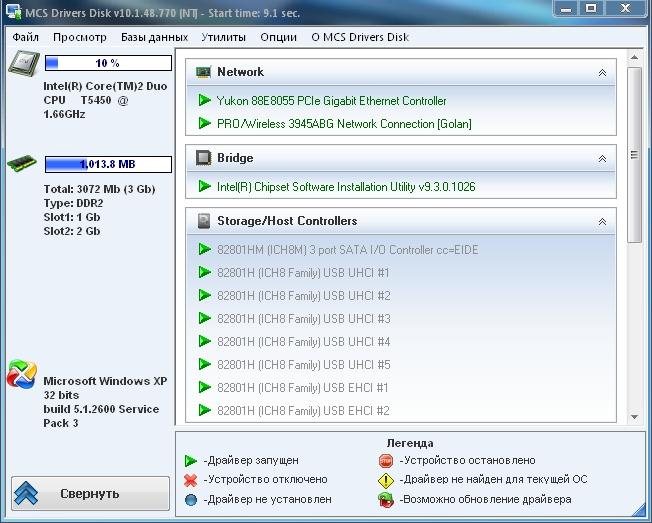The image size is (652, 523).
Task: Click the CPU processor icon
Action: coord(23,65)
